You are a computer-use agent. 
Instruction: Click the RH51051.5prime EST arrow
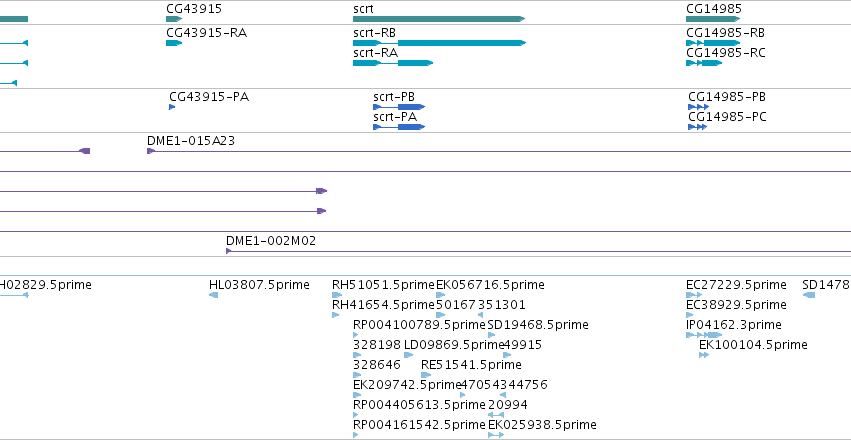337,295
